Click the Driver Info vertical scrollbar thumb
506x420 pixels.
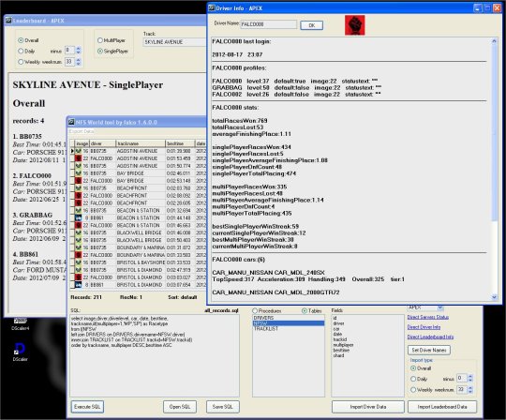coord(494,132)
